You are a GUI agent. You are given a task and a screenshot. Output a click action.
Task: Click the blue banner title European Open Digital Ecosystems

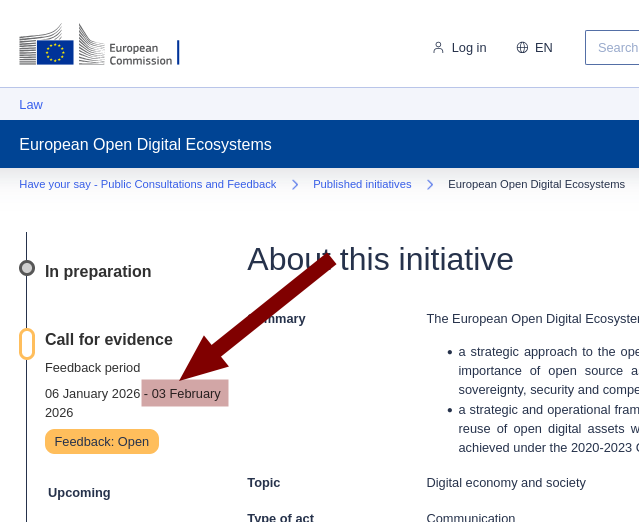pyautogui.click(x=145, y=145)
